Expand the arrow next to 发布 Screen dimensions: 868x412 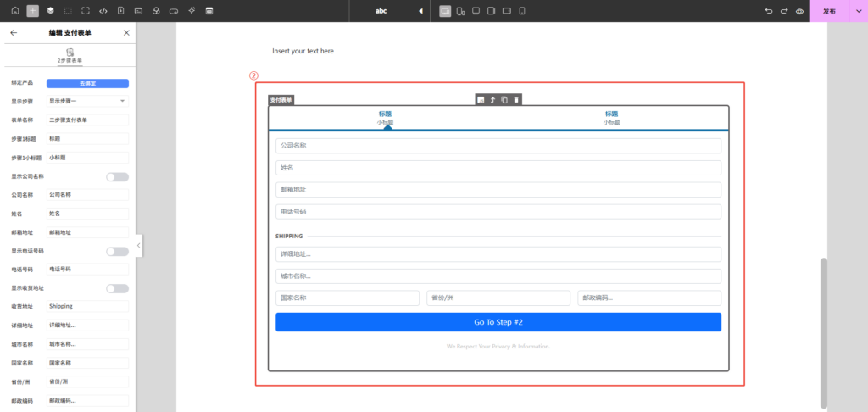pyautogui.click(x=857, y=11)
